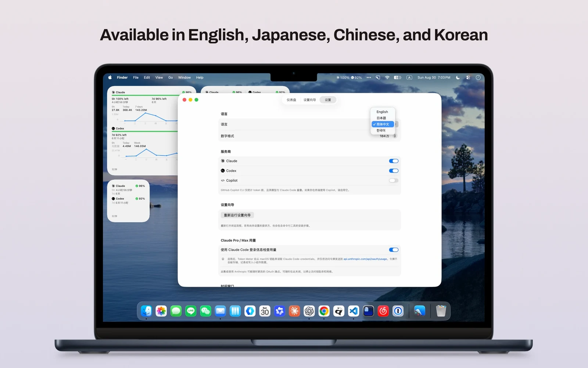Click the 服务商 section heading
This screenshot has height=368, width=588.
point(226,152)
